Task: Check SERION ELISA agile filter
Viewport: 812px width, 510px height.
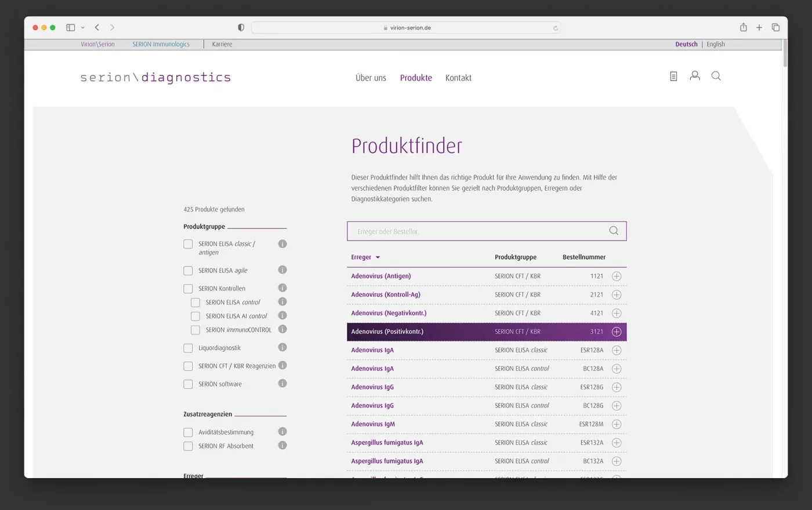Action: tap(188, 271)
